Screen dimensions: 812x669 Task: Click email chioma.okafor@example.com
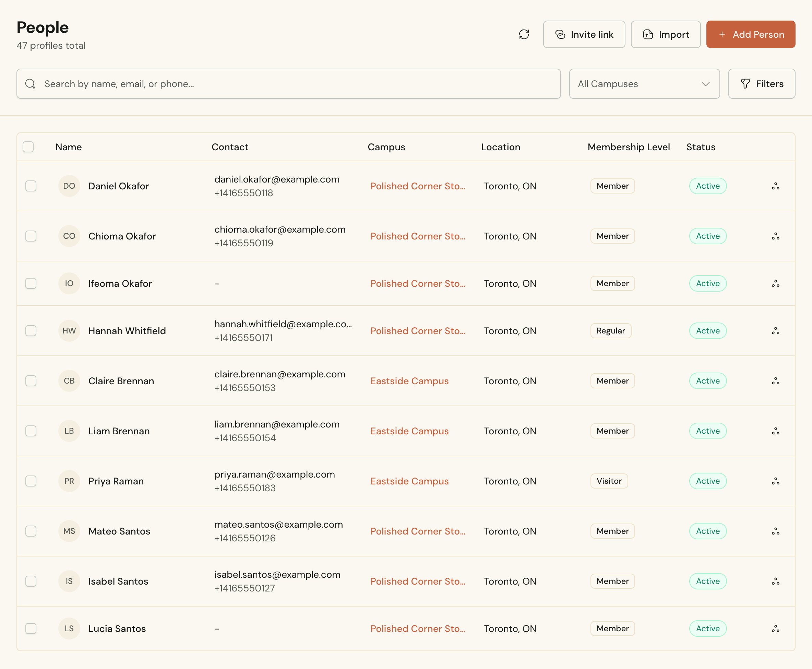point(280,229)
